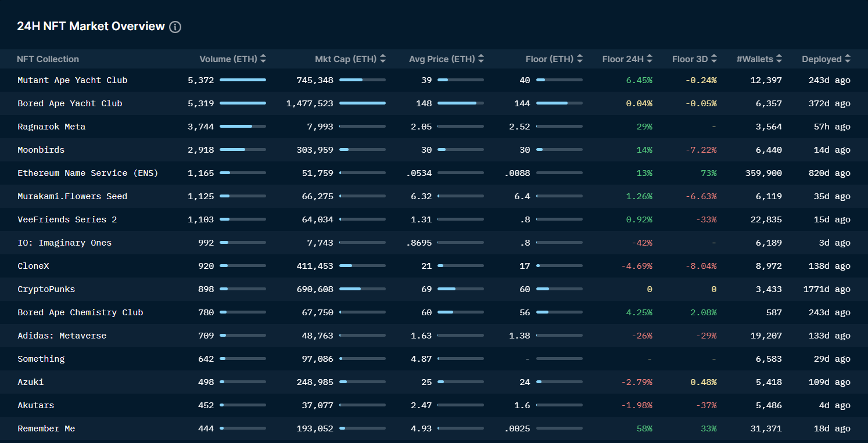Viewport: 868px width, 443px height.
Task: Select Murakami.Flowers Seed collection
Action: [x=72, y=196]
